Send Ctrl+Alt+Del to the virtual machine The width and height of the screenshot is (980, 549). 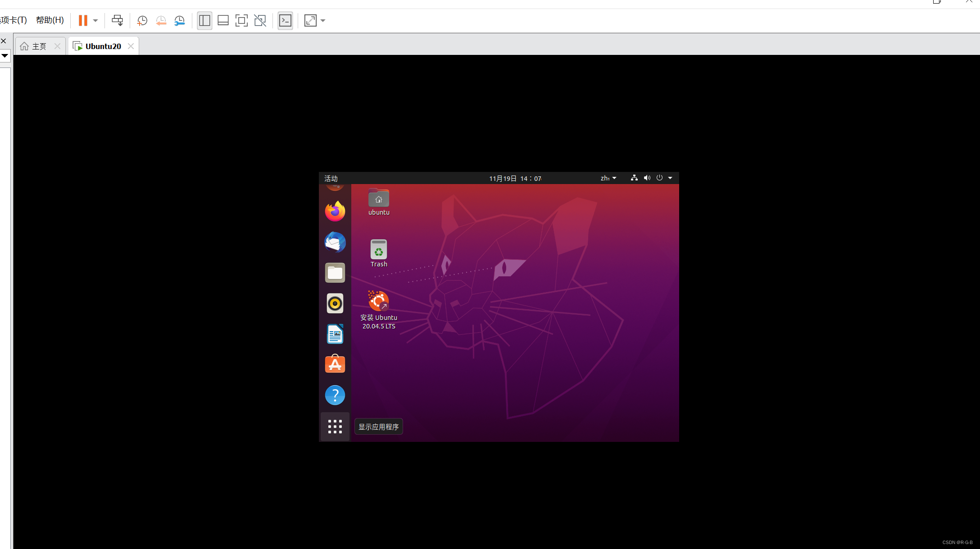(x=117, y=20)
